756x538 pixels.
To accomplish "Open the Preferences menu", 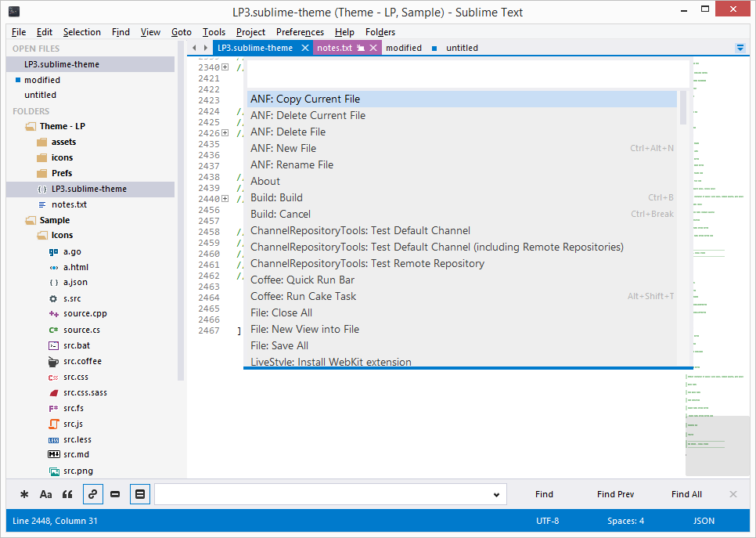I will click(x=300, y=32).
